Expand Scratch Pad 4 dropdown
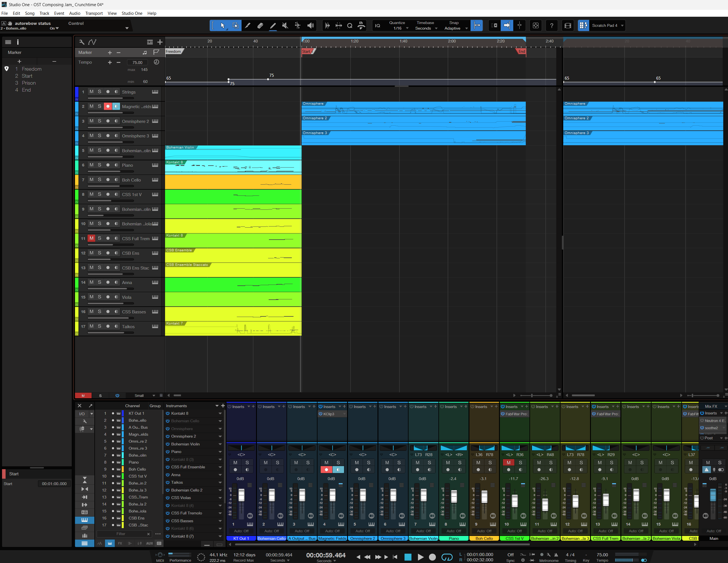The width and height of the screenshot is (728, 563). pos(622,25)
